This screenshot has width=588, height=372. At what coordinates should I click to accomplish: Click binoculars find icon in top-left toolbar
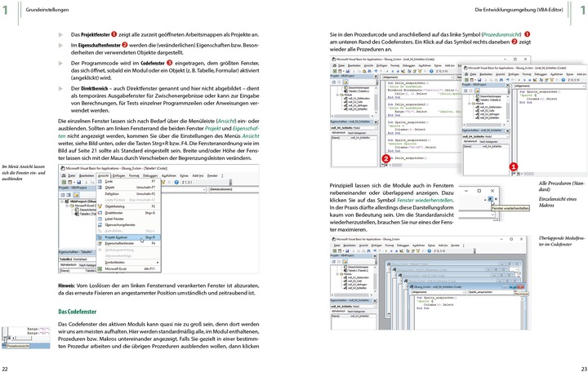[x=369, y=71]
